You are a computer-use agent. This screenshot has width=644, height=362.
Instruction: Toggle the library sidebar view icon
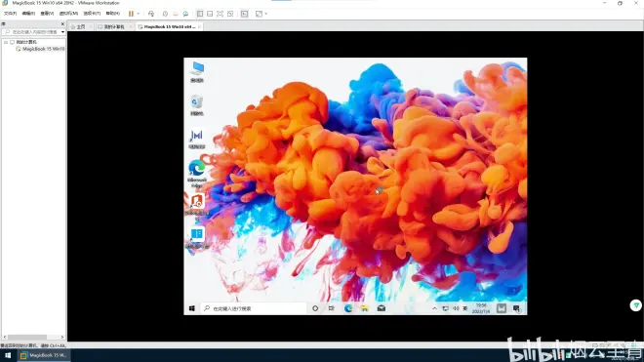point(200,14)
